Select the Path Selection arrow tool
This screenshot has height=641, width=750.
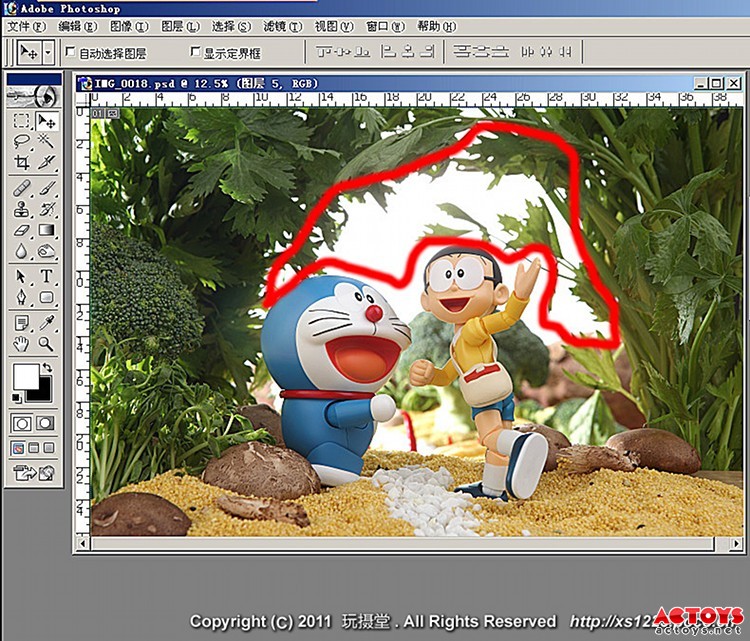click(22, 276)
